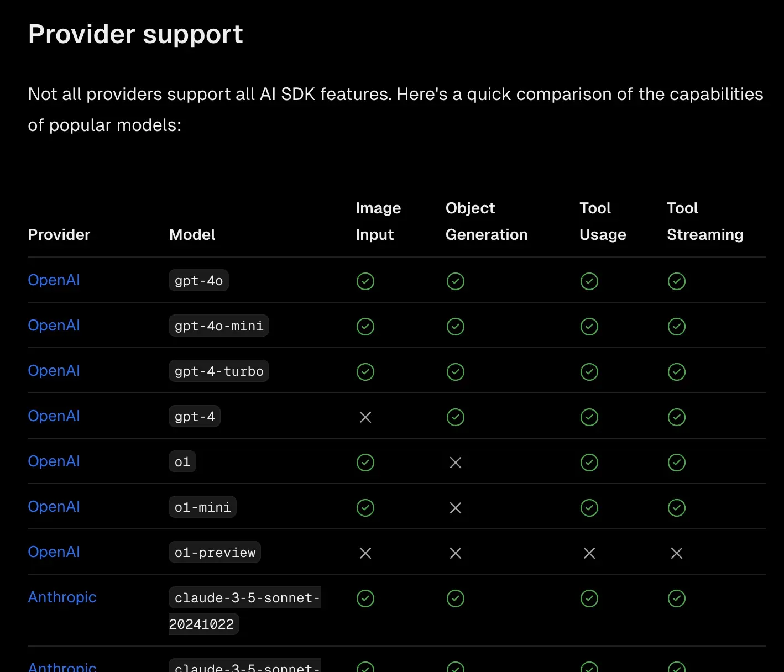The width and height of the screenshot is (784, 672).
Task: Click the Provider support heading
Action: (135, 34)
